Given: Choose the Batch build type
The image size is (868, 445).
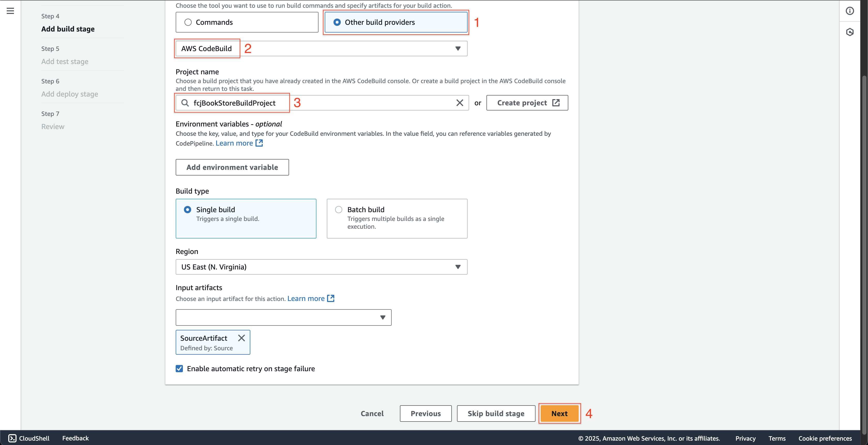Looking at the screenshot, I should coord(397,218).
